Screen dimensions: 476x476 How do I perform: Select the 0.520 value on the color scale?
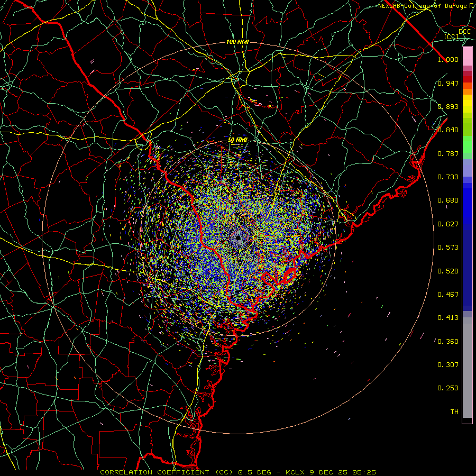tap(448, 271)
